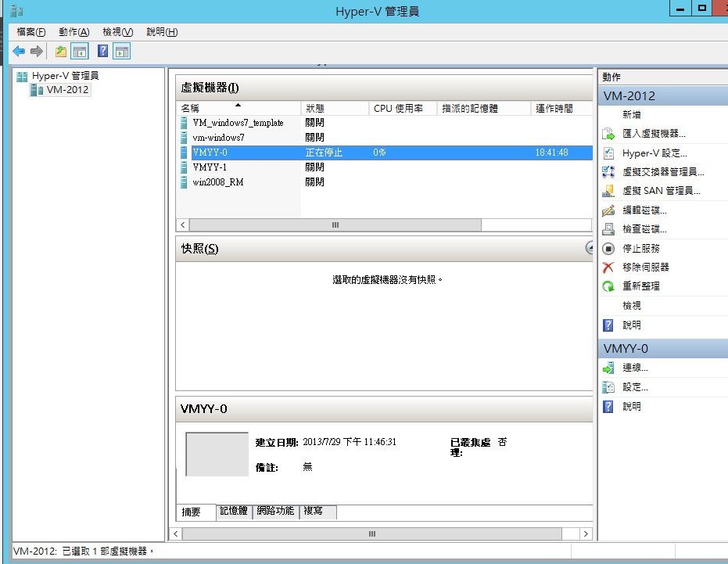
Task: Click the Up one level folder icon
Action: tap(61, 51)
